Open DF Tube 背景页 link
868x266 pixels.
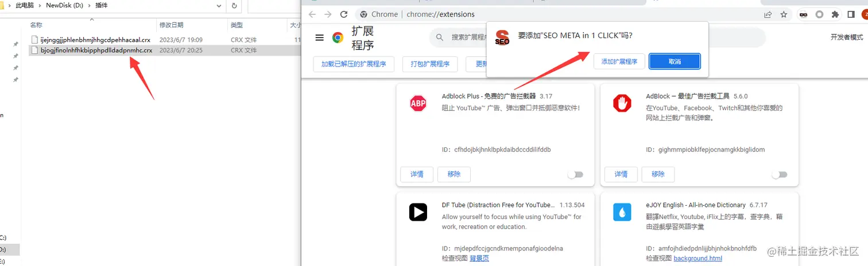click(479, 259)
